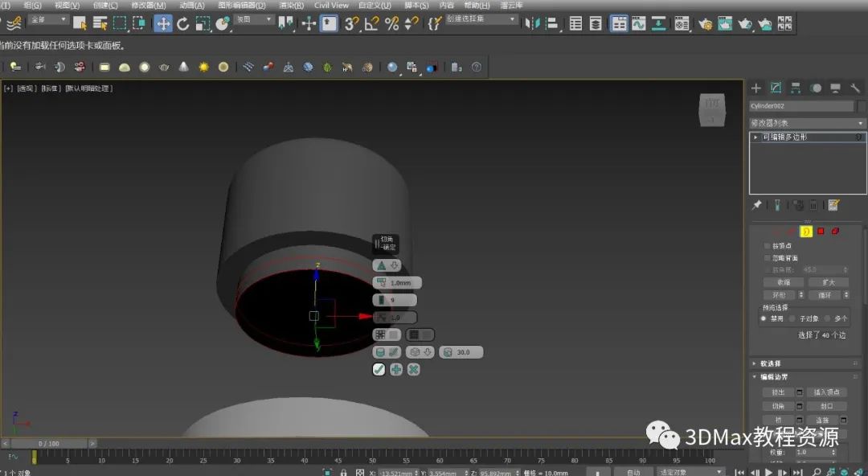Viewport: 868px width, 476px height.
Task: Apply and continue chamfer with plus icon
Action: (x=396, y=369)
